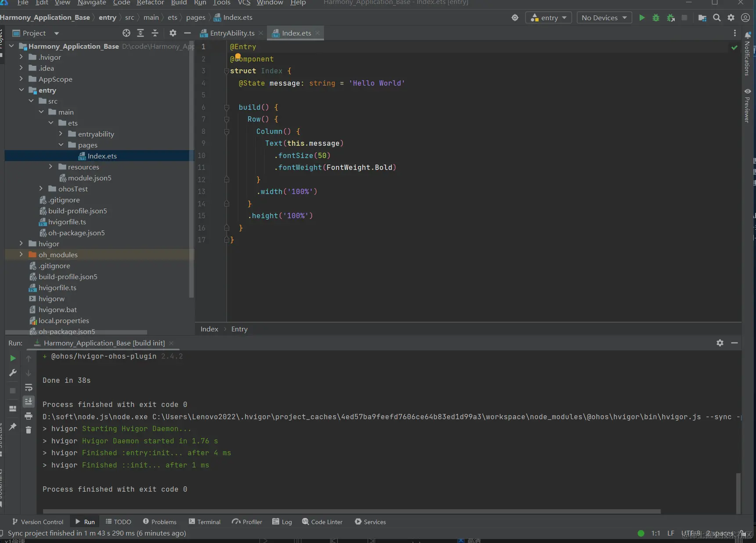Click the trash icon to clear Run output
756x543 pixels.
pos(29,430)
